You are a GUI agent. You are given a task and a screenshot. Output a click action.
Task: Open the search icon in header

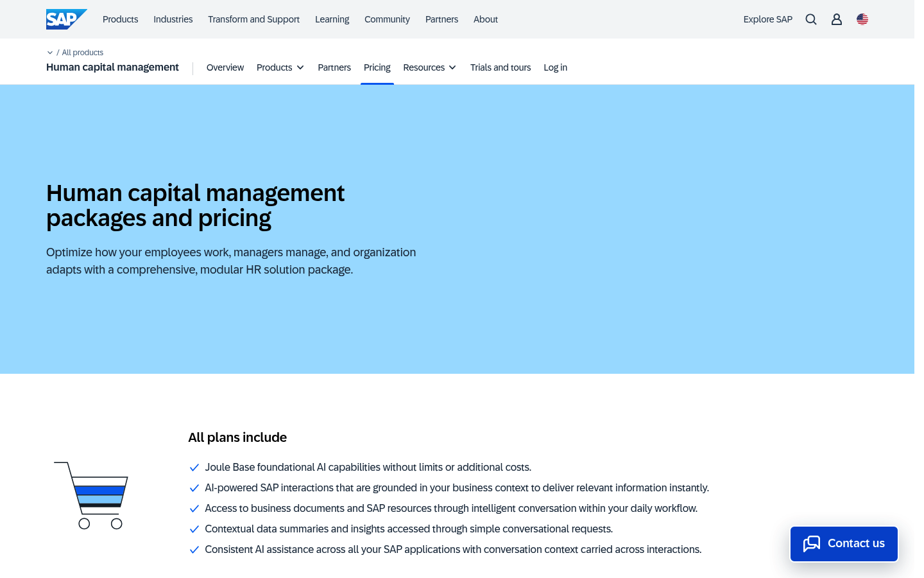811,19
